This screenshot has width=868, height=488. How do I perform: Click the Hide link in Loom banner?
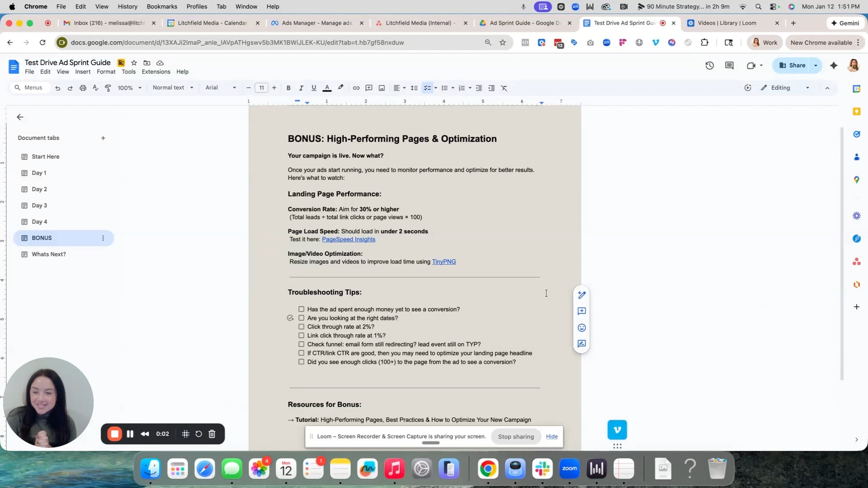pos(552,436)
